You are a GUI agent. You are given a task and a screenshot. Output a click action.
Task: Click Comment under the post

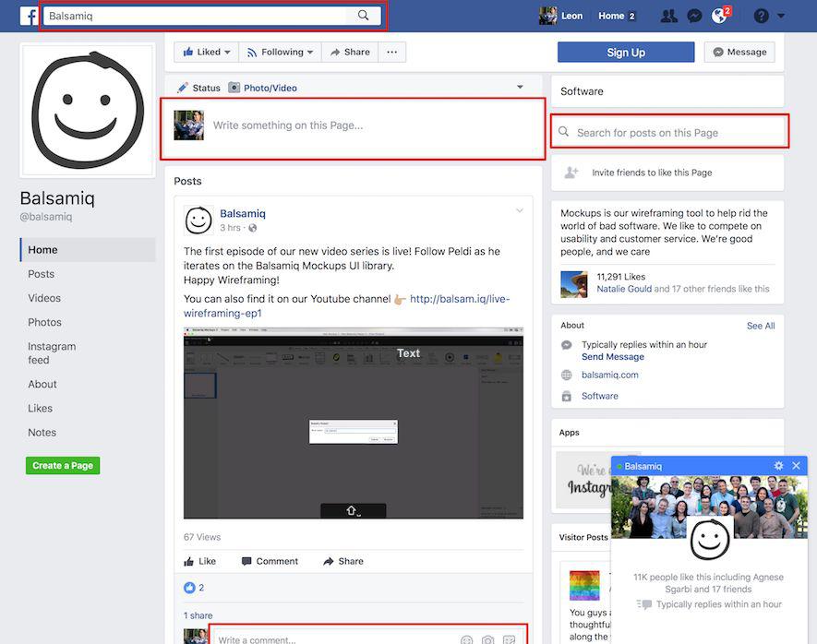pyautogui.click(x=270, y=561)
